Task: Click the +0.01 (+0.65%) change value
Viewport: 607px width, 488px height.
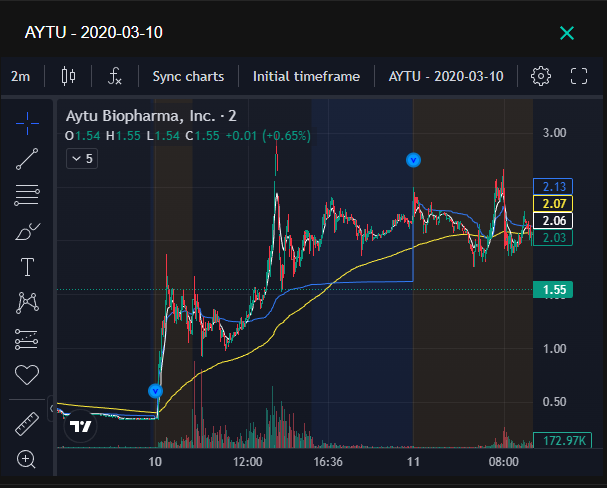Action: (268, 136)
